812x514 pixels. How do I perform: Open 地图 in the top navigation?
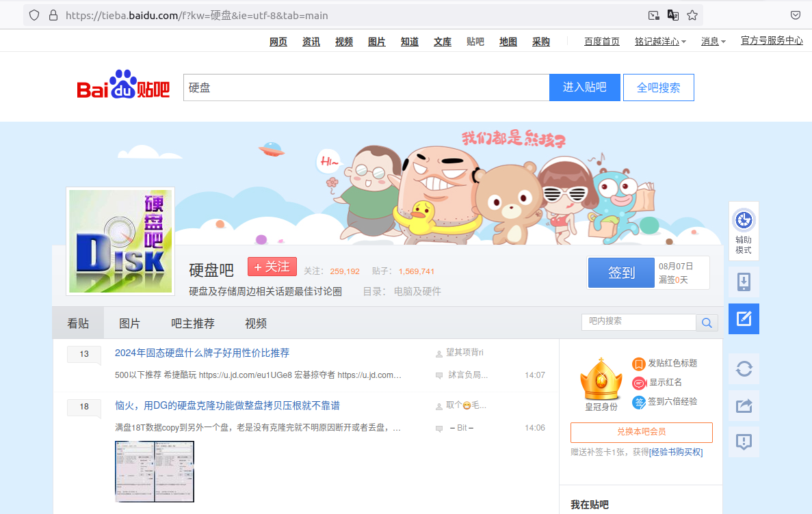508,42
